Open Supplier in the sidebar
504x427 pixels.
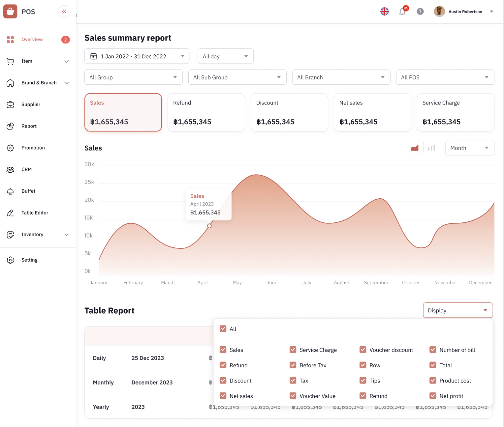tap(31, 104)
